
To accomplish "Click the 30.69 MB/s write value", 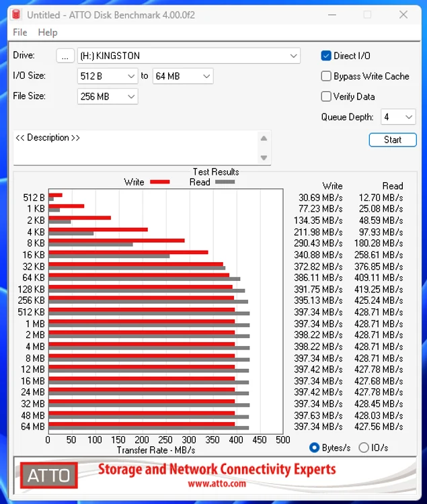I will click(320, 198).
